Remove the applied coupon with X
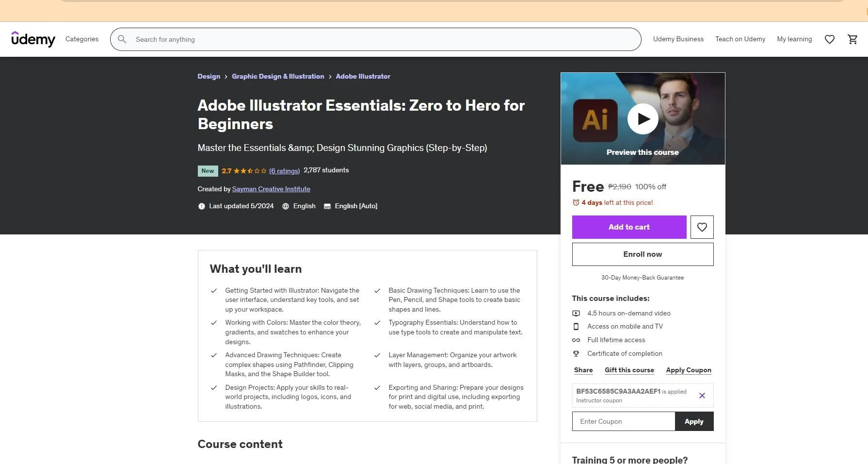This screenshot has height=464, width=868. [x=702, y=396]
